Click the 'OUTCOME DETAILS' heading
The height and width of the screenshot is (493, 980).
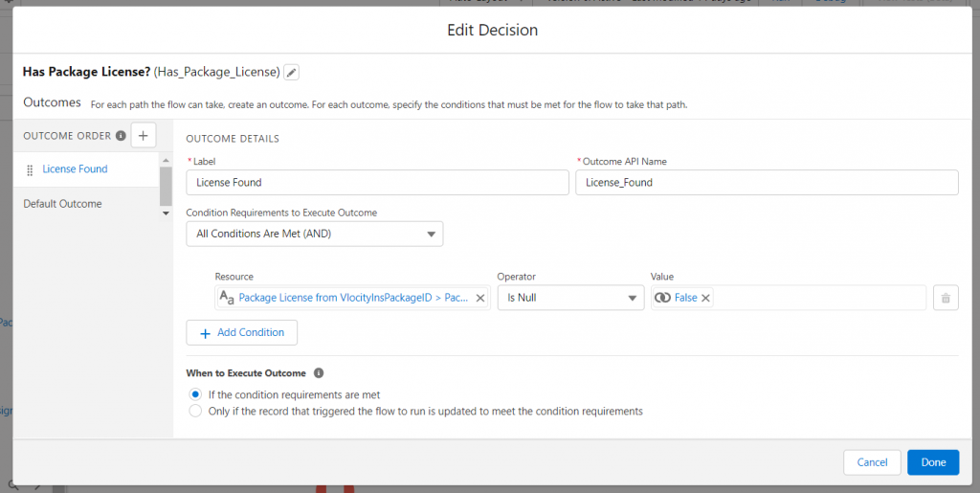tap(233, 138)
